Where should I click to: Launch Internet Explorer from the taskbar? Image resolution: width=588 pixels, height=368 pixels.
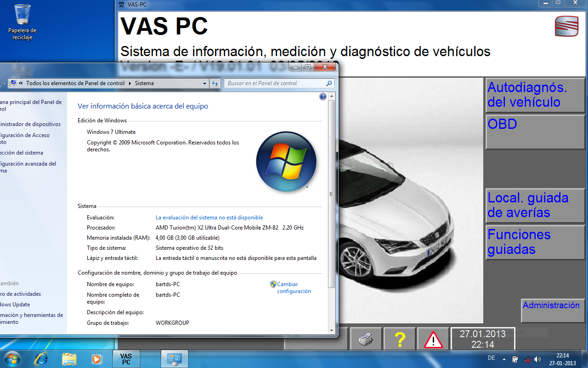[x=41, y=359]
